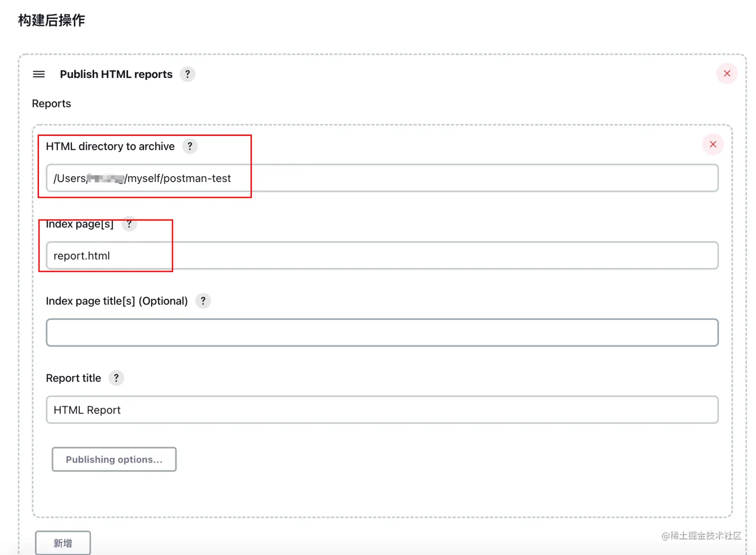Open help for Publish HTML reports
The width and height of the screenshot is (756, 555).
pos(187,74)
